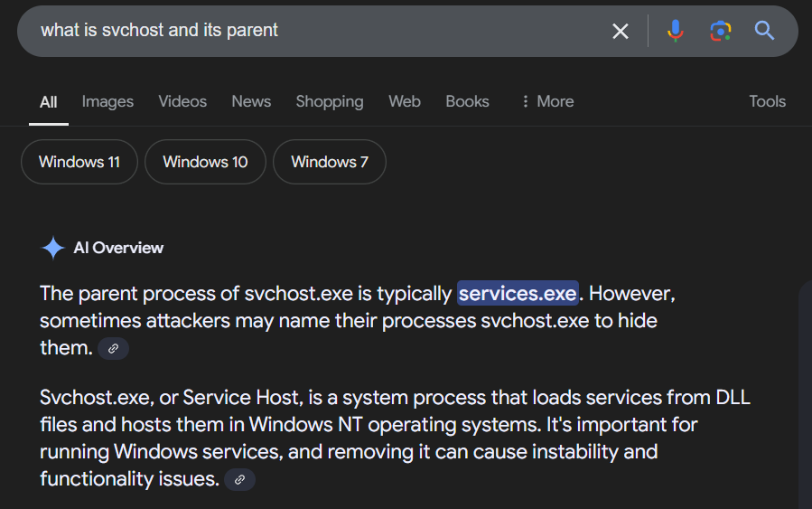
Task: Switch to the Web tab
Action: [405, 101]
